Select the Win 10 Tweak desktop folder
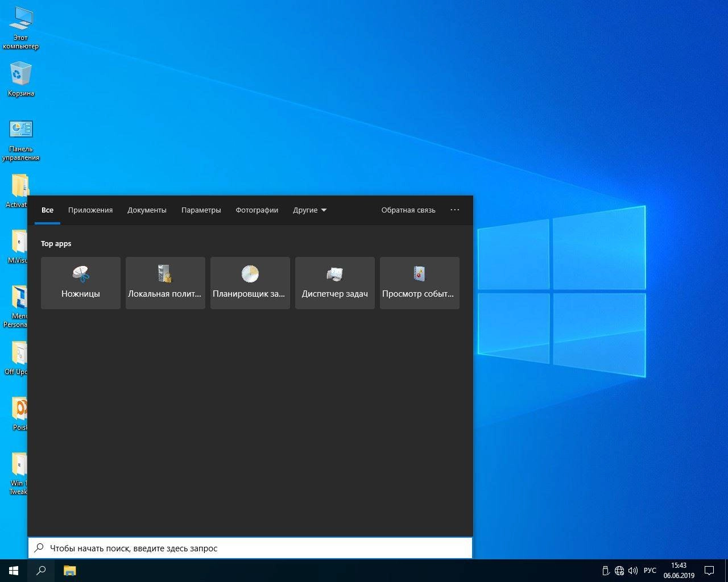Image resolution: width=728 pixels, height=582 pixels. (18, 473)
